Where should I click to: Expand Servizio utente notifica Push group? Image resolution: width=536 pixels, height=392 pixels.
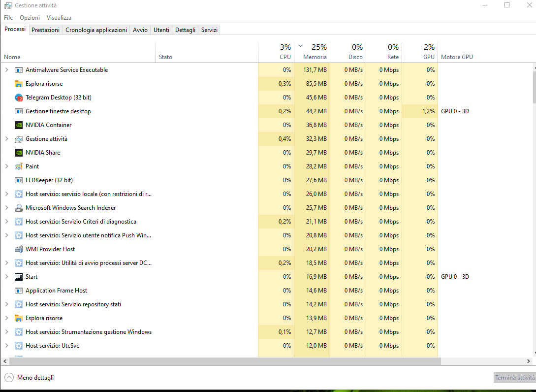pyautogui.click(x=6, y=235)
